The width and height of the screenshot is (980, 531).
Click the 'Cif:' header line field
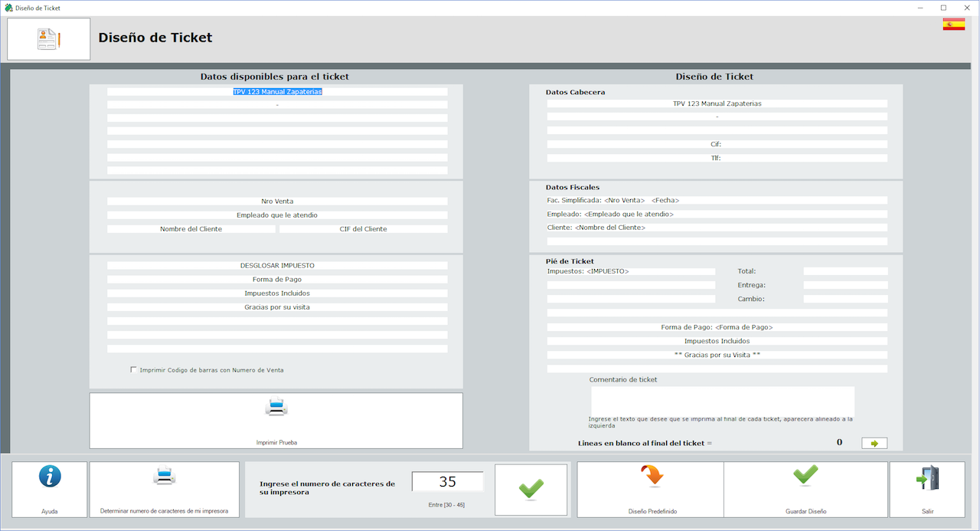(x=717, y=144)
